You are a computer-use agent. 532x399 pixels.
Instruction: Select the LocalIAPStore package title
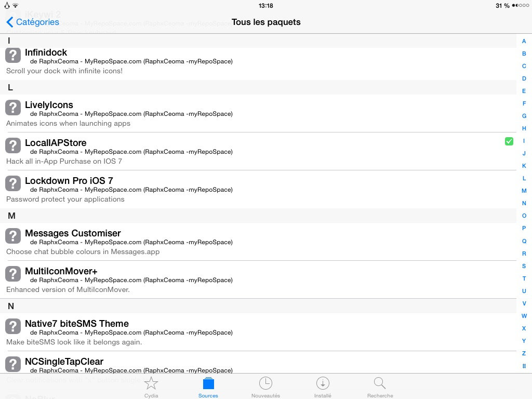(56, 143)
